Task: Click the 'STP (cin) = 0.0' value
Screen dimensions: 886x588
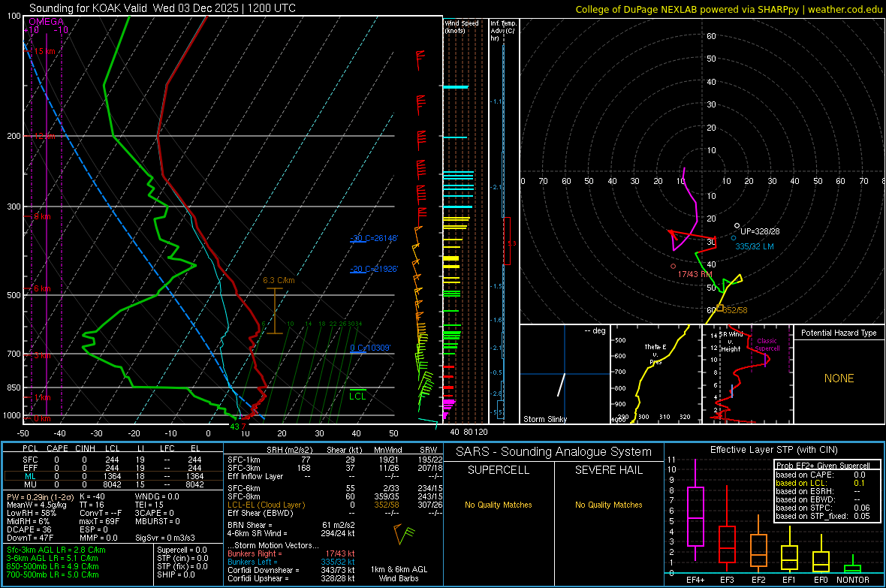Action: [x=182, y=558]
